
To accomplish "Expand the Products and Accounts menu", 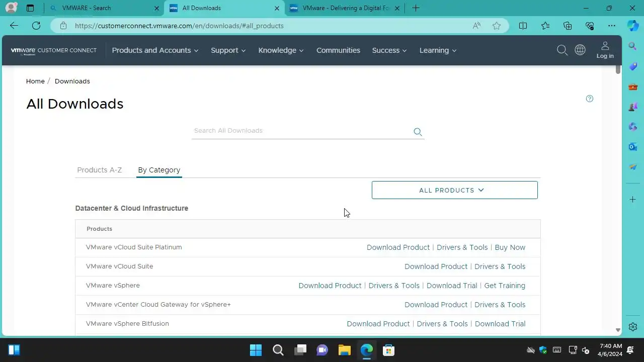I will click(x=155, y=50).
